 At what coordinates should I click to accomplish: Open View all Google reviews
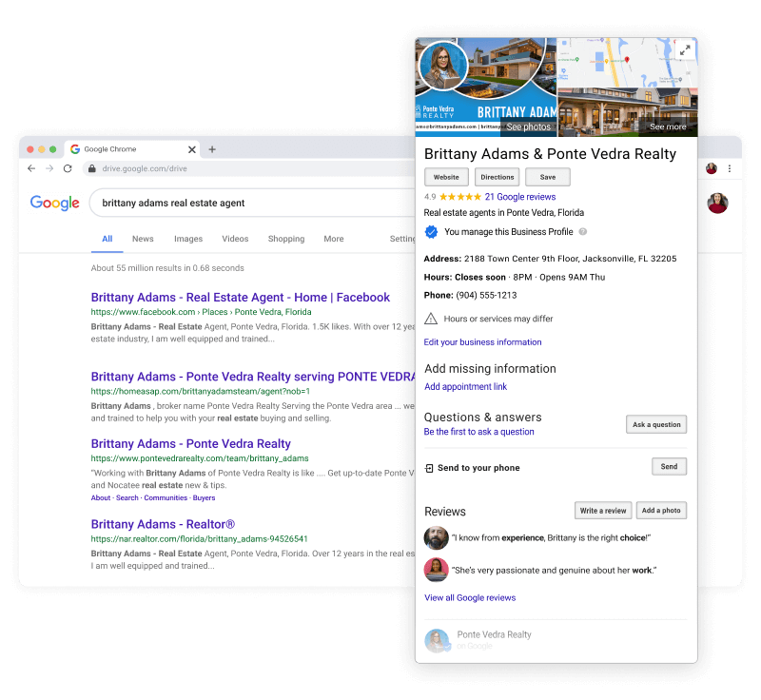click(470, 597)
